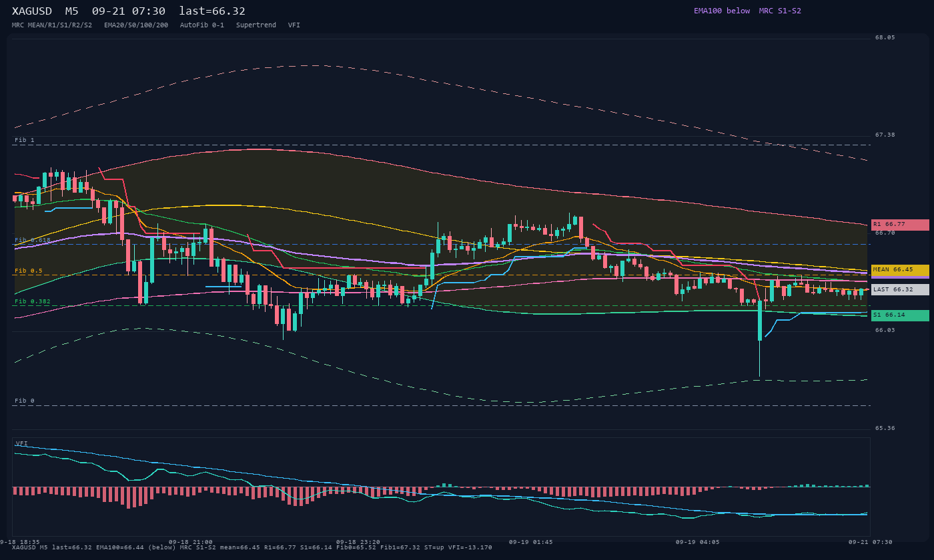The width and height of the screenshot is (934, 560).
Task: Click the "09-21 07:30" time axis label
Action: click(870, 542)
